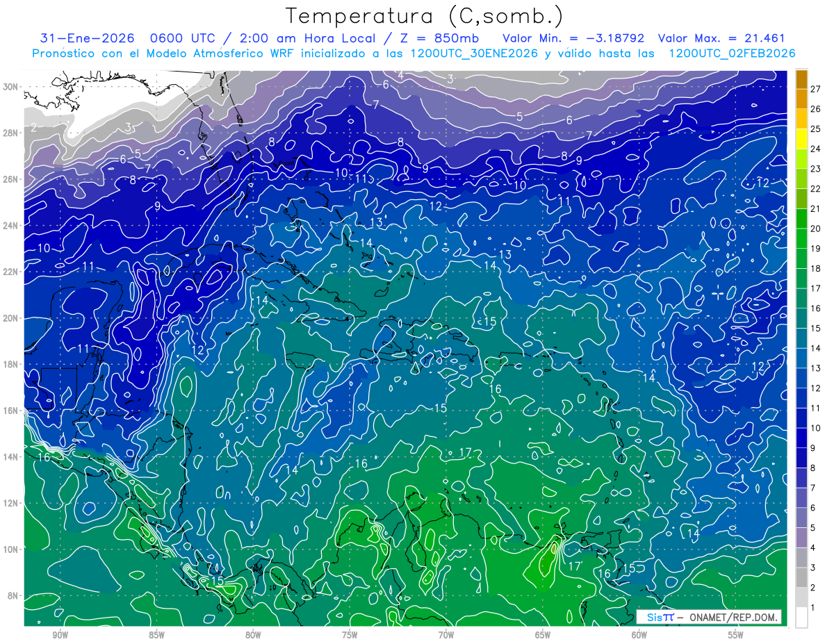Click 'Modelo Atmosferico WRF' in the subtitle
The image size is (834, 644).
220,53
